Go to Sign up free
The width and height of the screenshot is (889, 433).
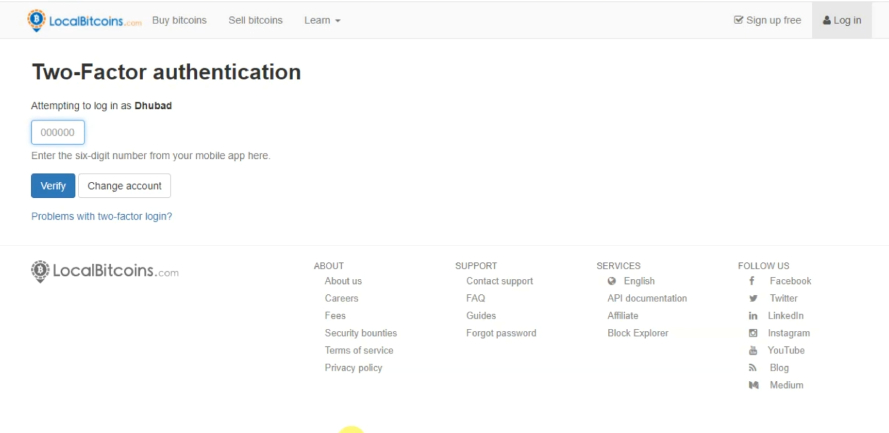tap(767, 20)
